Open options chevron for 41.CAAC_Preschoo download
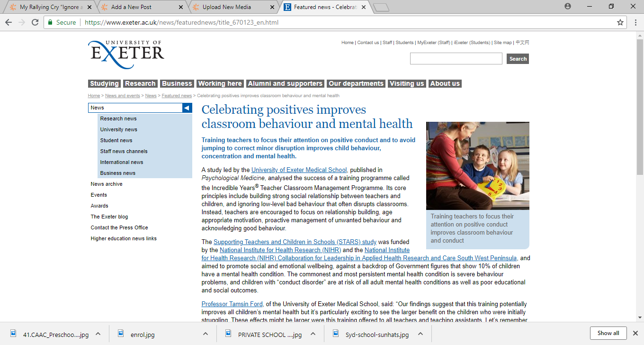This screenshot has width=644, height=345. 98,334
